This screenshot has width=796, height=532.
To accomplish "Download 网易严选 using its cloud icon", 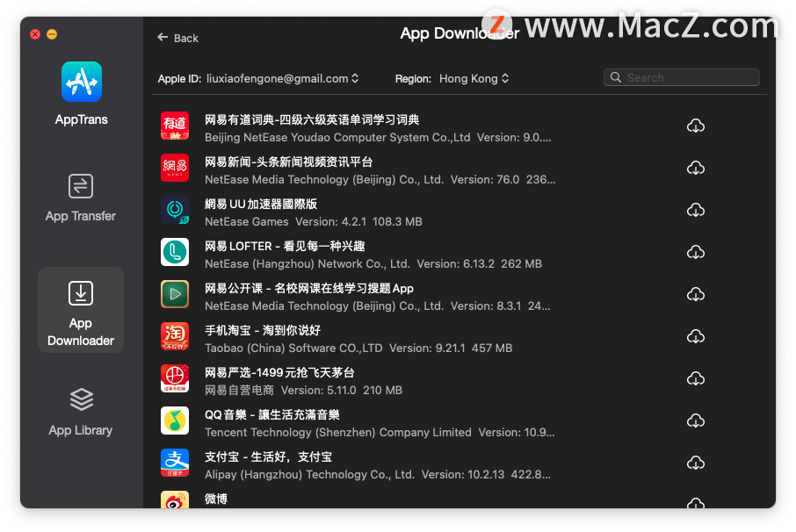I will (x=696, y=378).
